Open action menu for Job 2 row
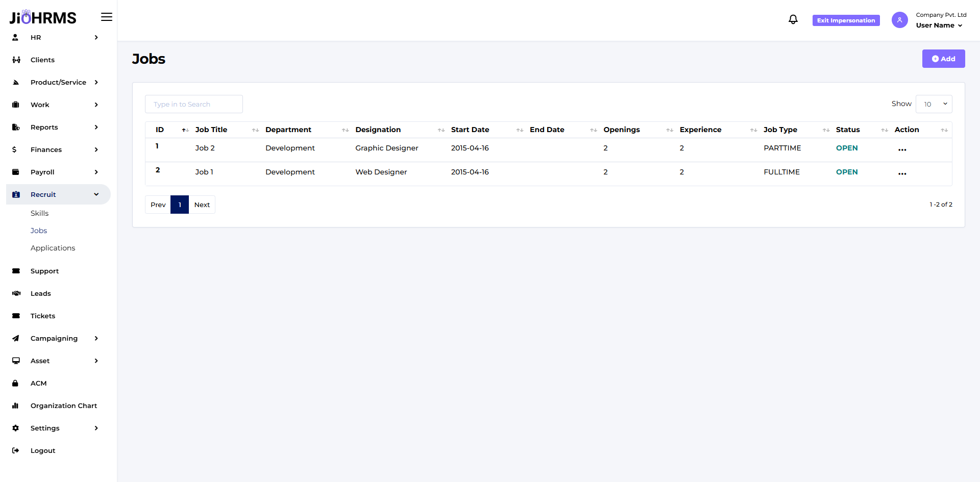The height and width of the screenshot is (482, 980). pyautogui.click(x=902, y=149)
